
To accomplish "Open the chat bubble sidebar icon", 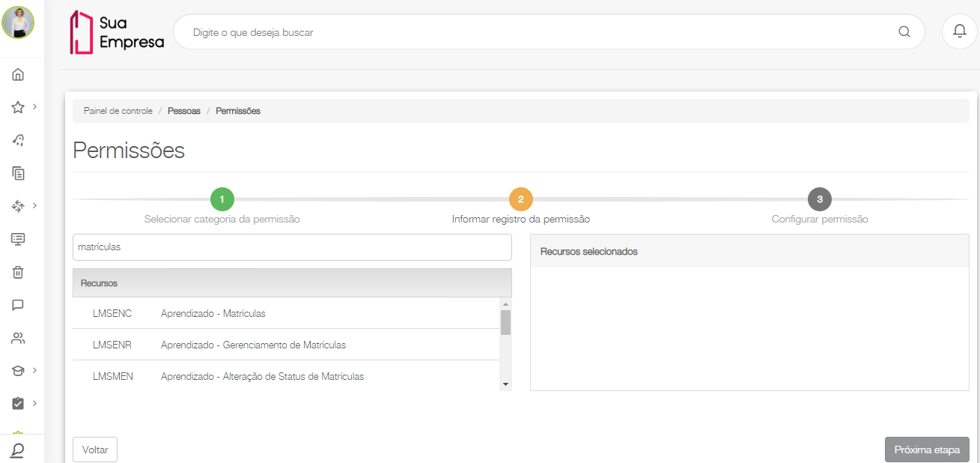I will point(18,305).
